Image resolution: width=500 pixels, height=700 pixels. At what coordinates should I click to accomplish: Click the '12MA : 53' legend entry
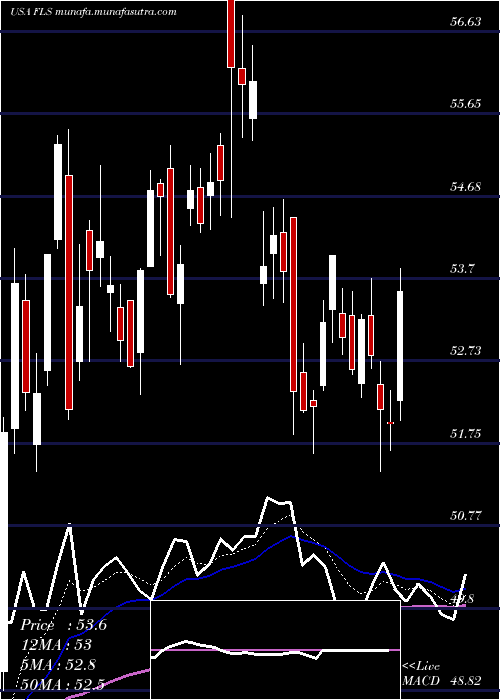pos(56,645)
